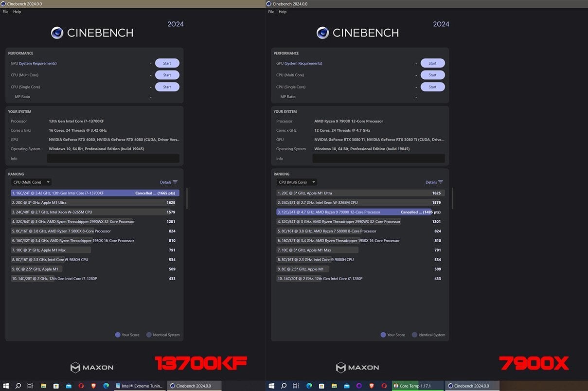Click the Info input field in 13700KF window
588x391 pixels.
pyautogui.click(x=113, y=159)
